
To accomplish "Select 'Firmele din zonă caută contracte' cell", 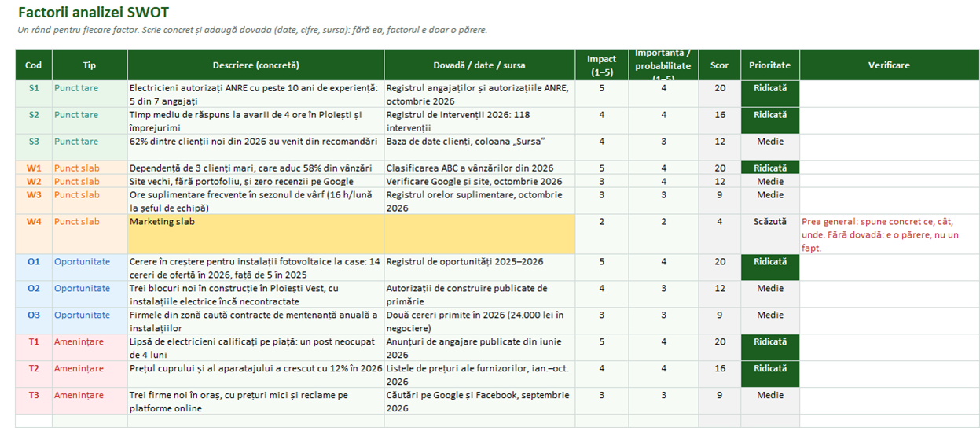I will [x=256, y=321].
